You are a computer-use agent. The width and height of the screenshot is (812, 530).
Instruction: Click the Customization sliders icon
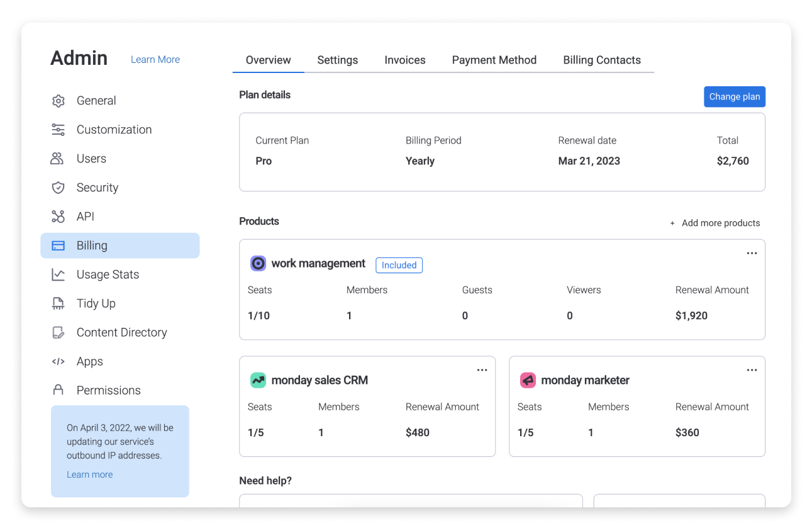click(x=58, y=130)
